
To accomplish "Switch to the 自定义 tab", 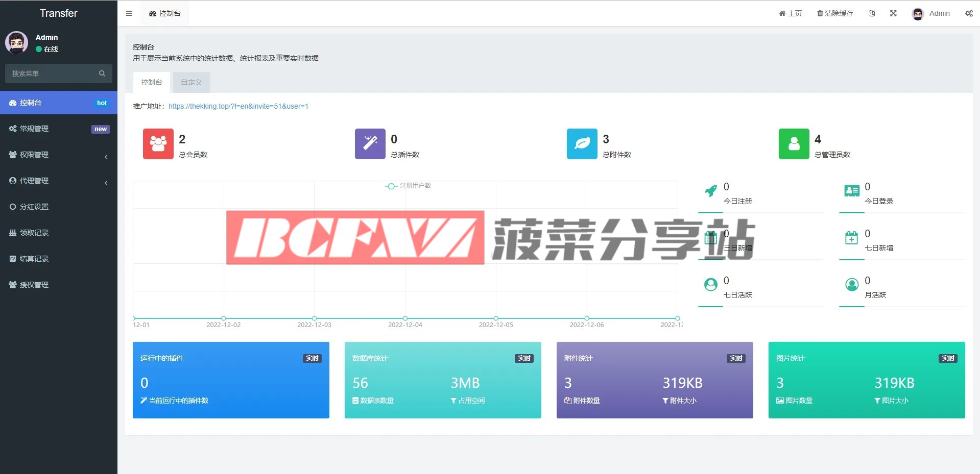I will pyautogui.click(x=191, y=82).
